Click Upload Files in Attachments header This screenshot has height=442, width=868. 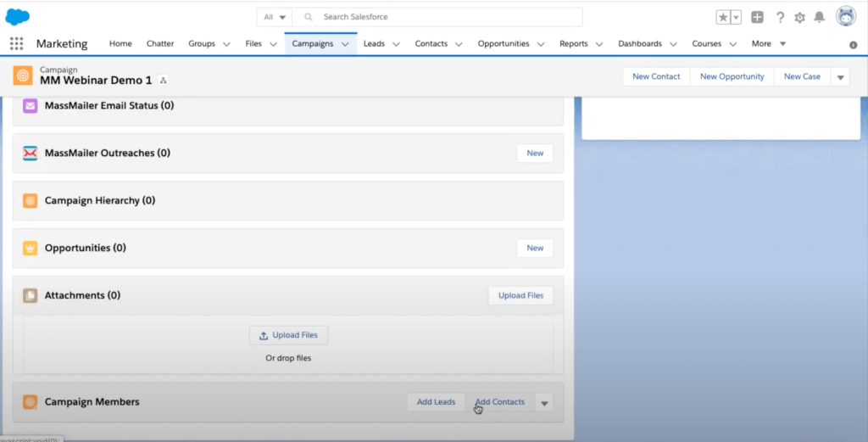click(520, 295)
